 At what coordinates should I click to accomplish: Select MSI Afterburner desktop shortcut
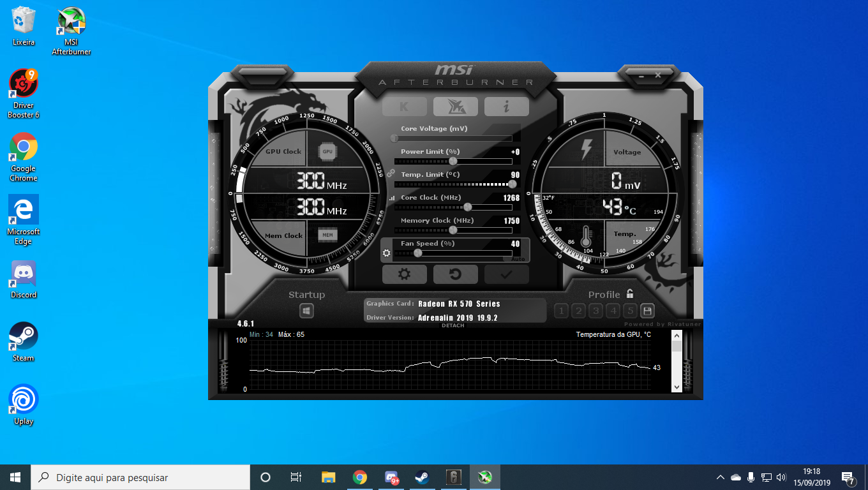[71, 31]
